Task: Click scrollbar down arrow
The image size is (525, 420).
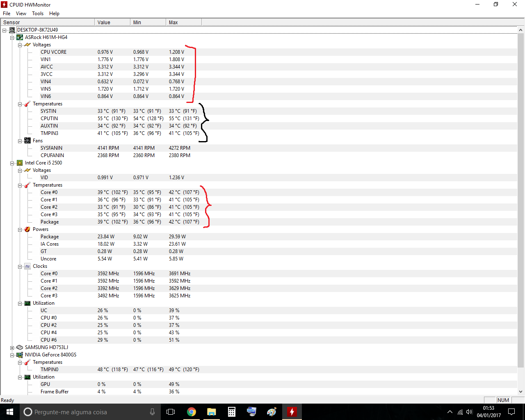Action: tap(521, 392)
